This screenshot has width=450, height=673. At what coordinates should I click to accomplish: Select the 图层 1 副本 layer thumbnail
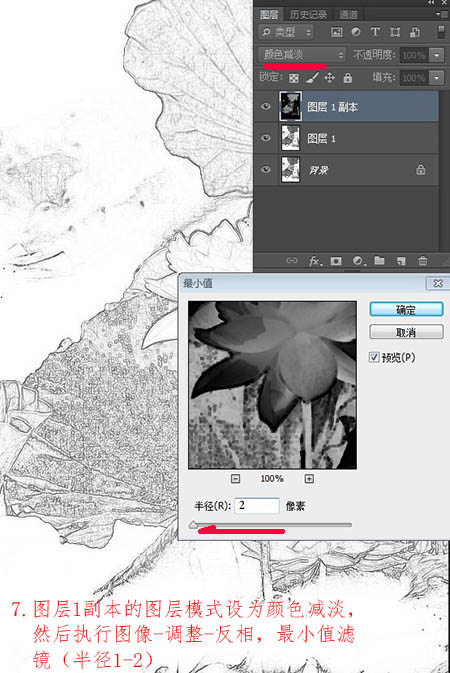(290, 106)
